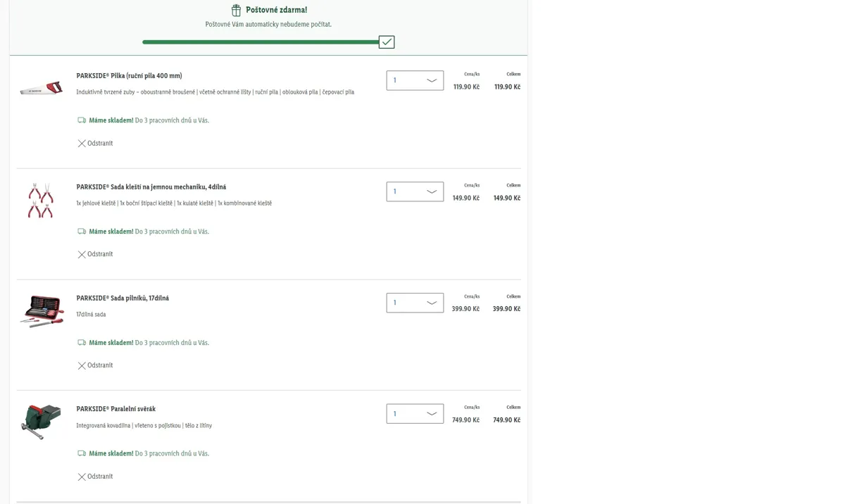Open PARKSIDE Pilka (ruční pila 400 mm) link
845x504 pixels.
coord(129,76)
